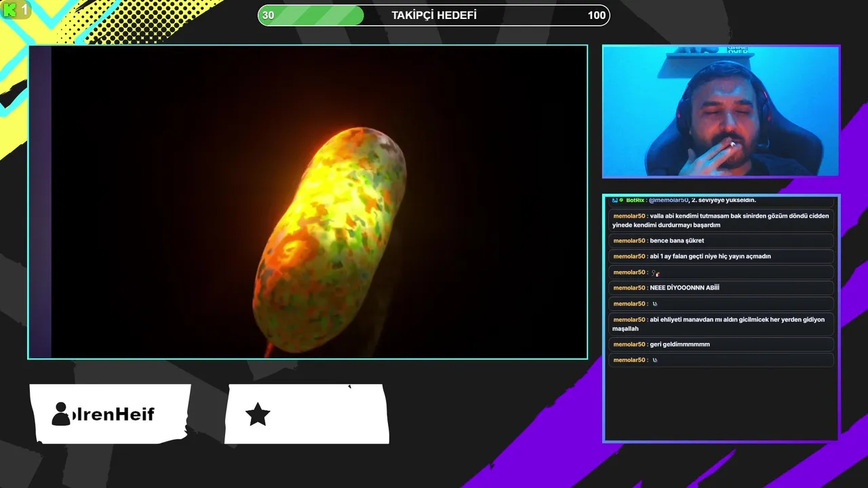Click the emote in the message above 'NEEE DİYOOONNN ABİİİ'
The width and height of the screenshot is (868, 488).
click(655, 272)
